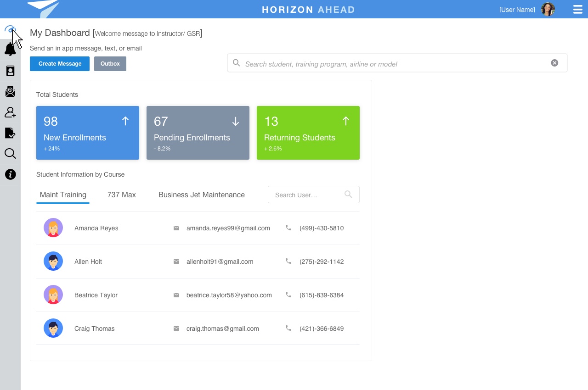588x390 pixels.
Task: Switch to Business Jet Maintenance tab
Action: (202, 195)
